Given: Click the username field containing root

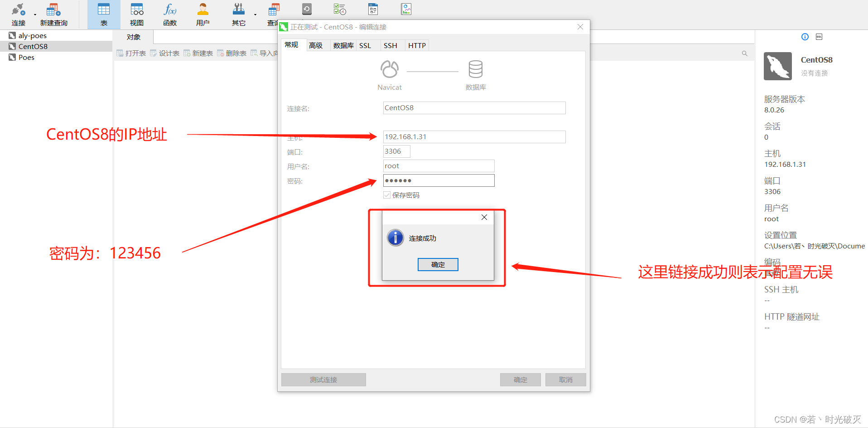Looking at the screenshot, I should [x=439, y=166].
